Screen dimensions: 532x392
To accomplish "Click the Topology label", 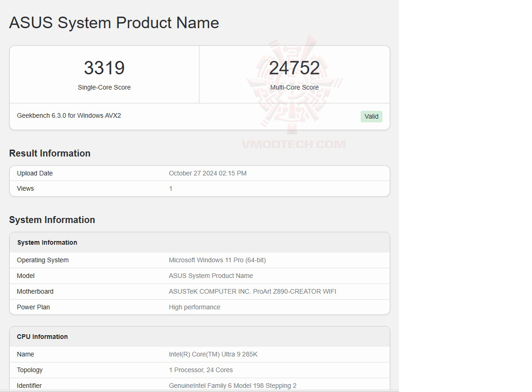I will (30, 370).
